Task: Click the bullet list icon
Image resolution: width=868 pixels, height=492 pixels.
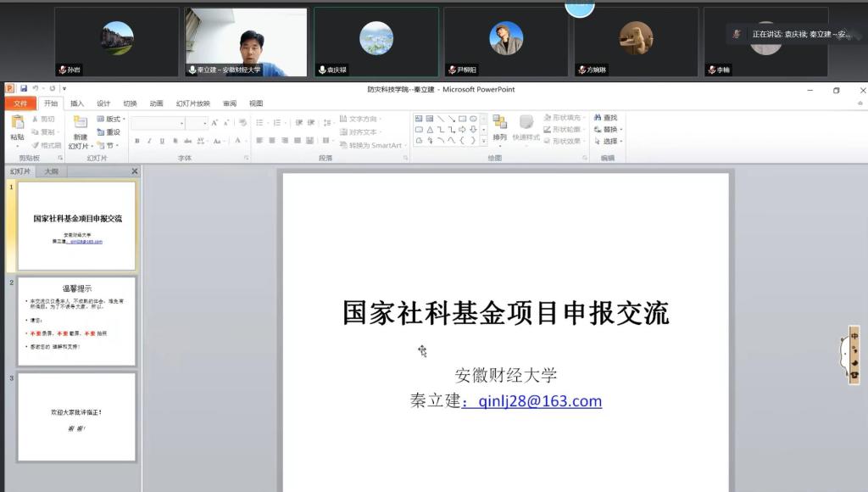Action: [x=259, y=123]
